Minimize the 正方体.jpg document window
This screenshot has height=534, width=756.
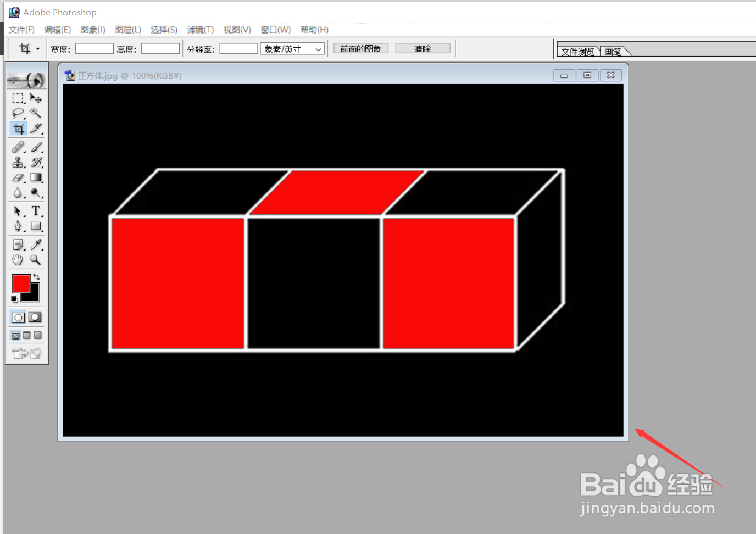click(x=564, y=75)
